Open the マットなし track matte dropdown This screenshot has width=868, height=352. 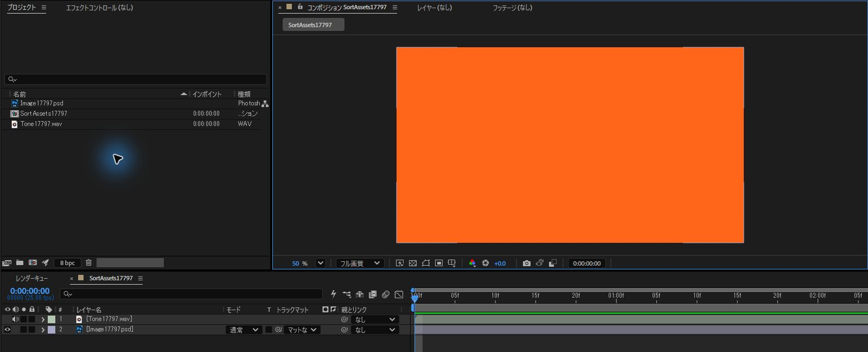click(x=302, y=330)
